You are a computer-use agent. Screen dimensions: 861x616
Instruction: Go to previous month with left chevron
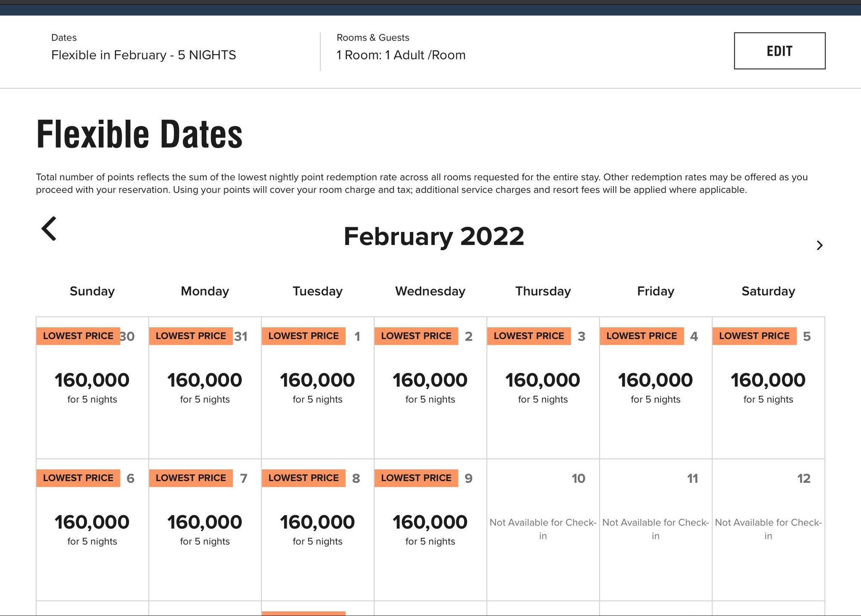click(x=49, y=228)
